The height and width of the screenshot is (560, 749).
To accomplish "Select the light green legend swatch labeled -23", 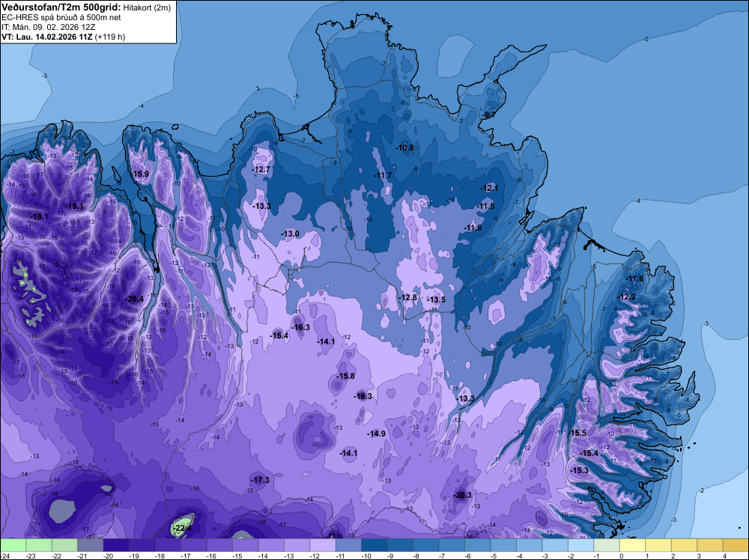I will click(x=39, y=545).
